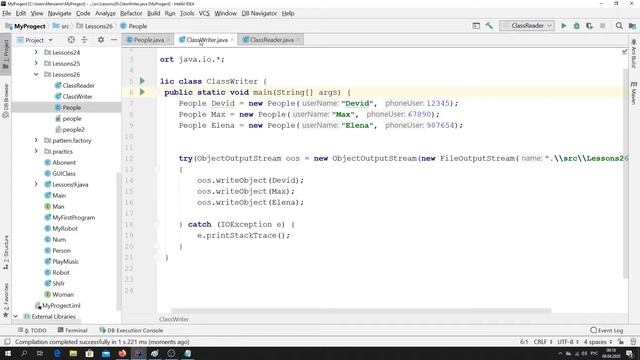The width and height of the screenshot is (640, 360).
Task: Run the ClassReader configuration with green play button
Action: [564, 26]
